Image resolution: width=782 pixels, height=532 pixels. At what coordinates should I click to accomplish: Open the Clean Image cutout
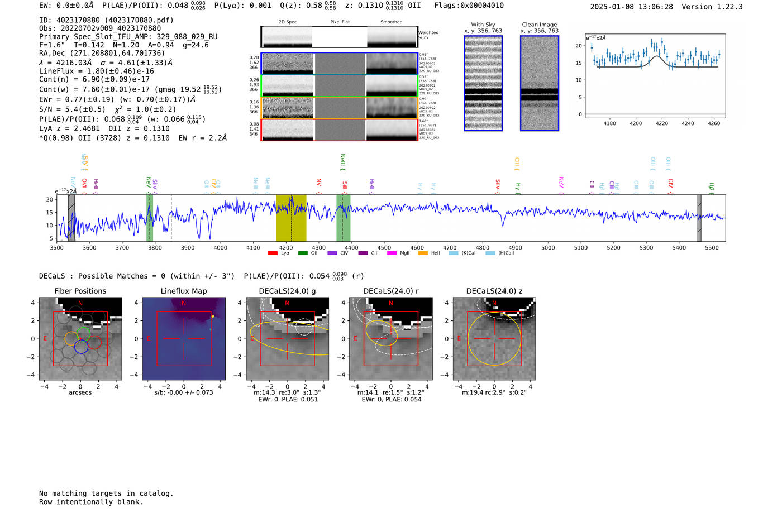pyautogui.click(x=540, y=83)
